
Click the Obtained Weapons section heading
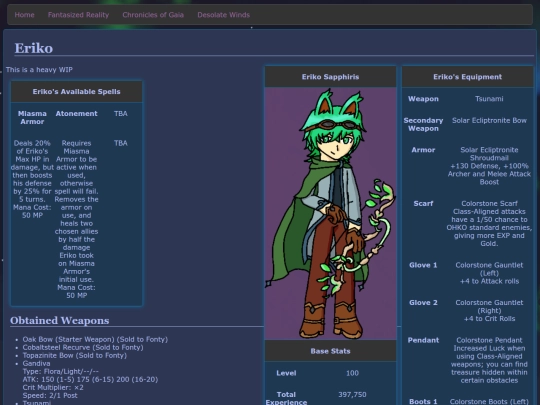coord(60,320)
